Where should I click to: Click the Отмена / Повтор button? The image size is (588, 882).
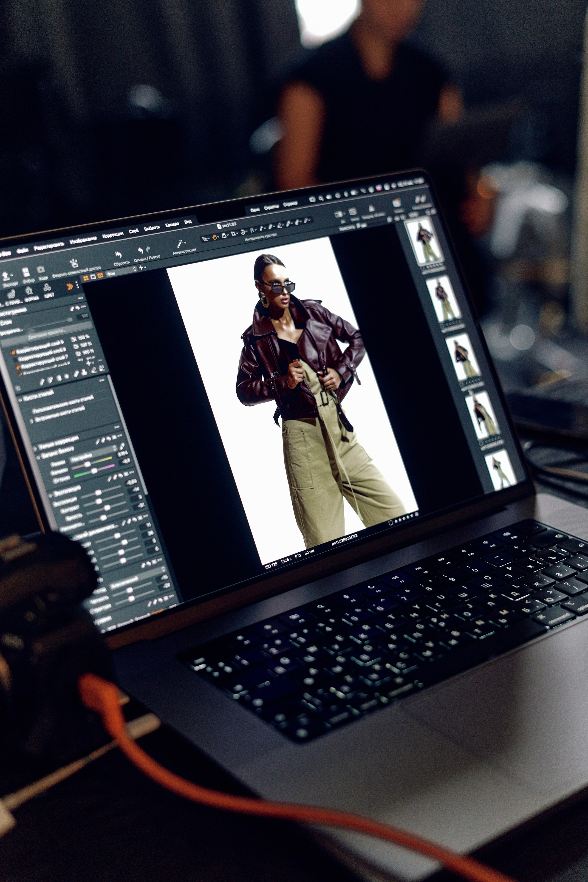pyautogui.click(x=147, y=258)
